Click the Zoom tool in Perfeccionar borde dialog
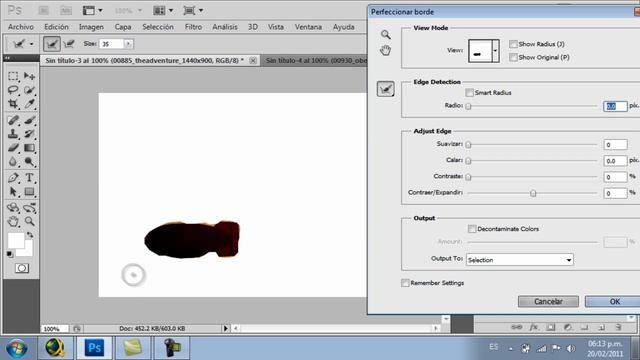The image size is (640, 360). click(x=386, y=35)
